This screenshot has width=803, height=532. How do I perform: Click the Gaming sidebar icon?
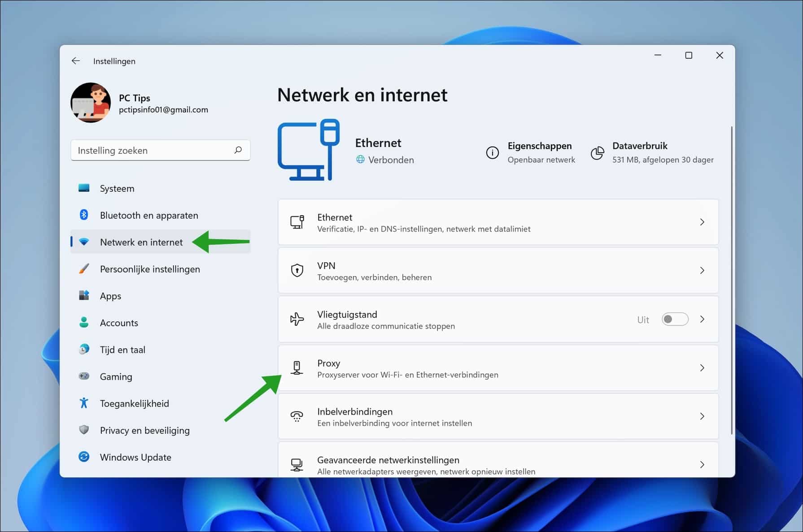85,376
